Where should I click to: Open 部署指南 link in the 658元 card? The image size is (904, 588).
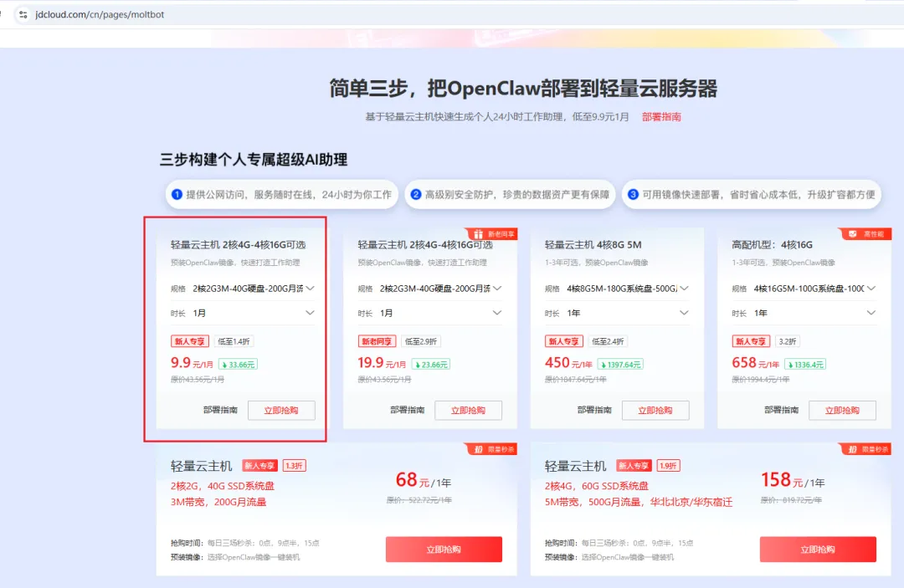[x=781, y=410]
